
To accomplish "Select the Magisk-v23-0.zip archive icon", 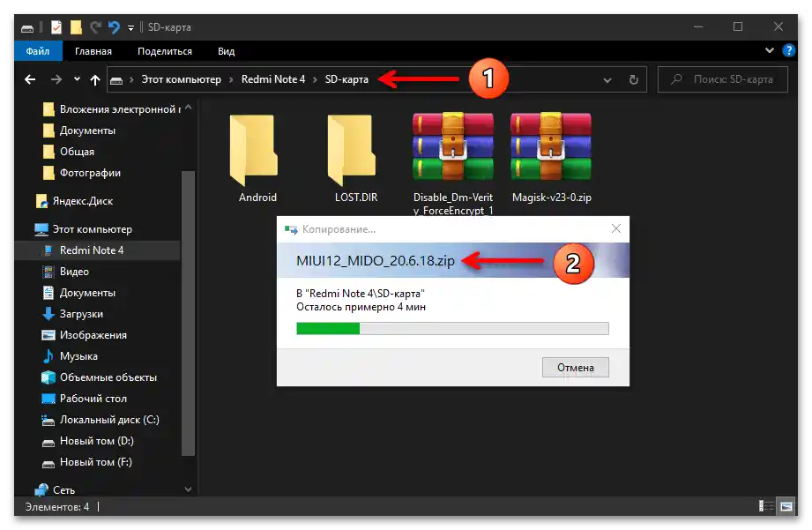I will tap(550, 147).
